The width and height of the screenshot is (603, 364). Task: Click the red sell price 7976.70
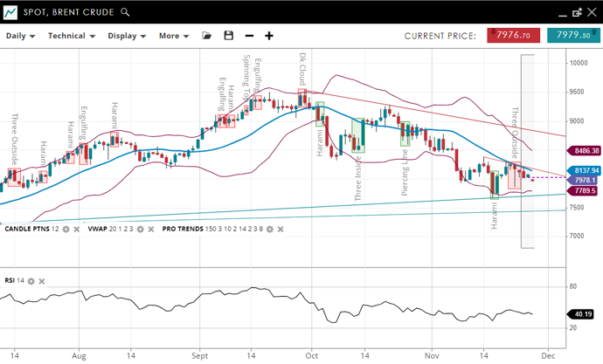(513, 36)
